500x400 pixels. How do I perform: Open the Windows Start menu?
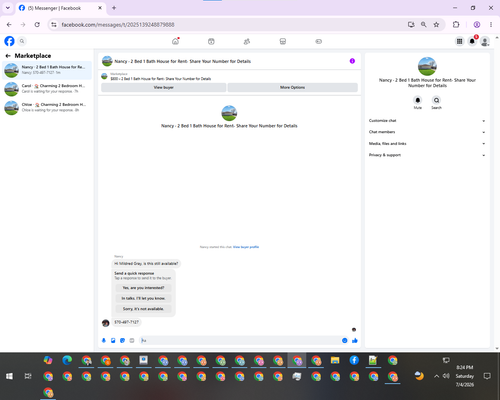9,376
